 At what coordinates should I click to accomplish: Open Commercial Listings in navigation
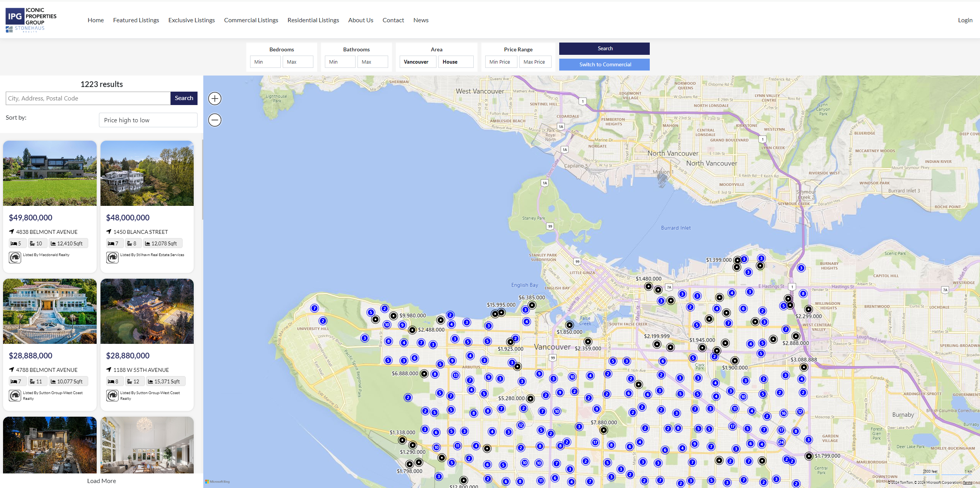(251, 20)
